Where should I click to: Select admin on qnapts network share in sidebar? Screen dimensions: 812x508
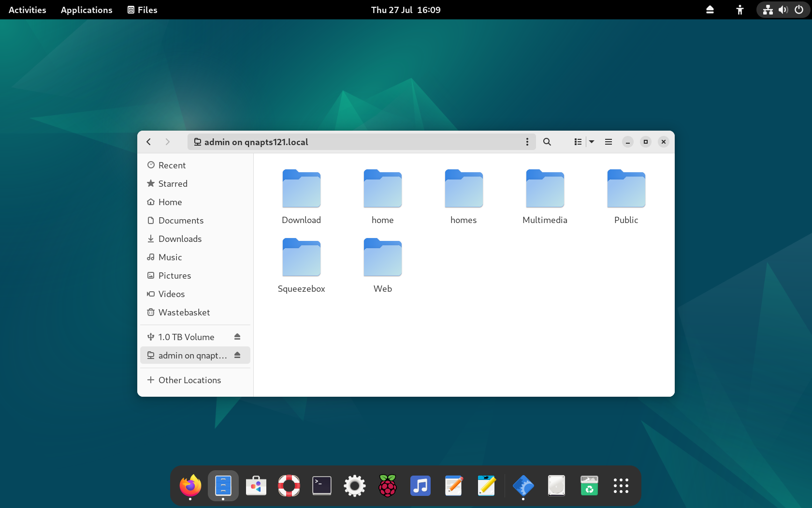point(195,356)
